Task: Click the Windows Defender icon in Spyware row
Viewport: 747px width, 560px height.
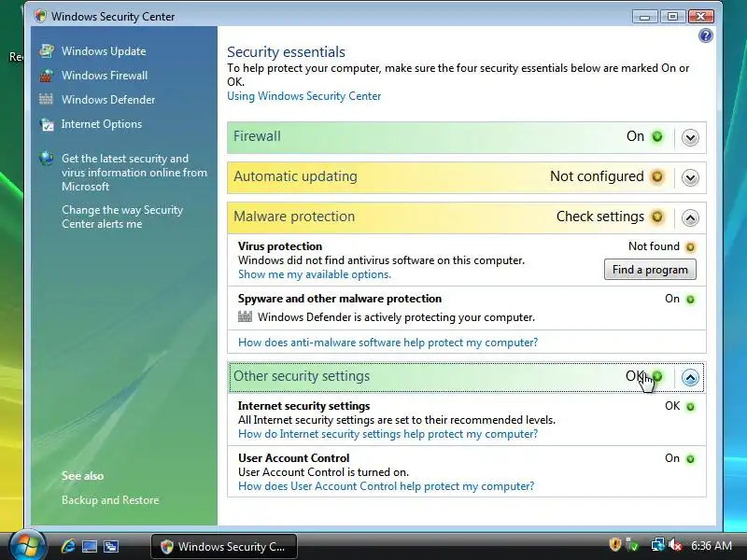Action: tap(245, 316)
